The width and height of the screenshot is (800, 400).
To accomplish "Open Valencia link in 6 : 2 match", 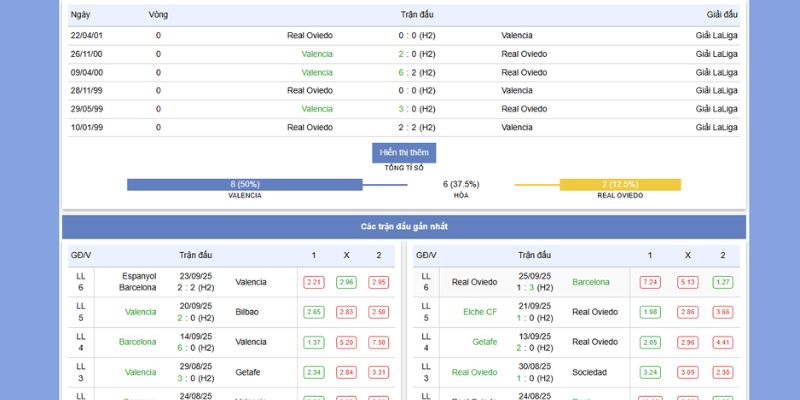I will 317,72.
